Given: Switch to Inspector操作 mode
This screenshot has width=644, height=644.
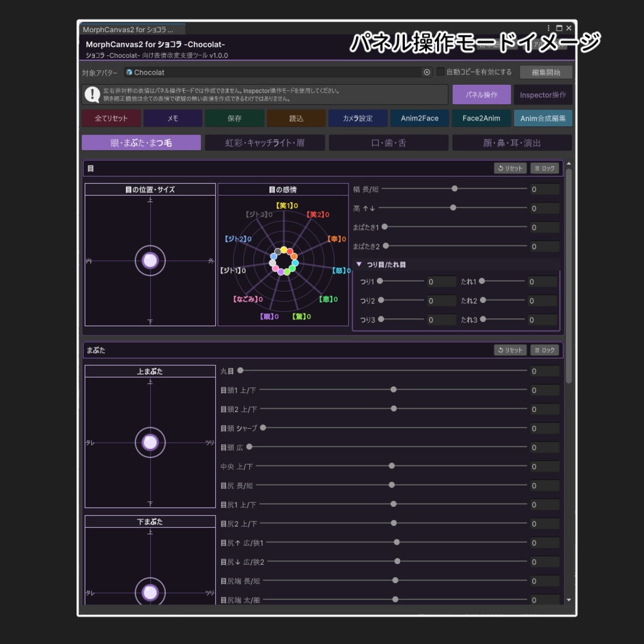Looking at the screenshot, I should pos(543,94).
